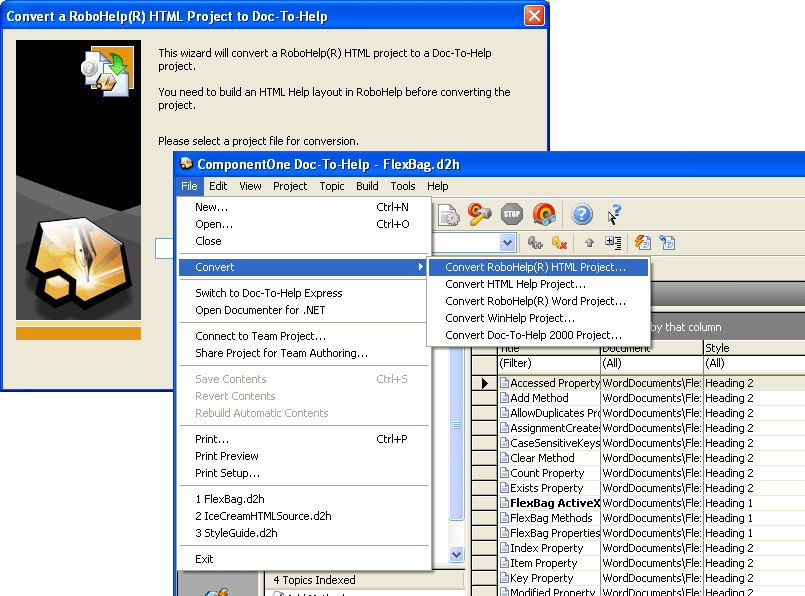Choose Exit from the File menu

click(x=303, y=559)
